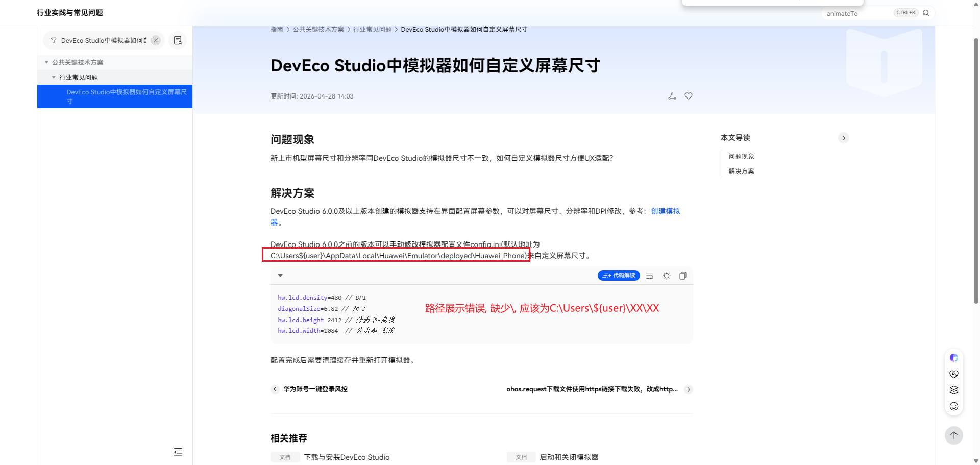This screenshot has width=980, height=465.
Task: Favorite the article with the heart icon
Action: click(x=689, y=96)
